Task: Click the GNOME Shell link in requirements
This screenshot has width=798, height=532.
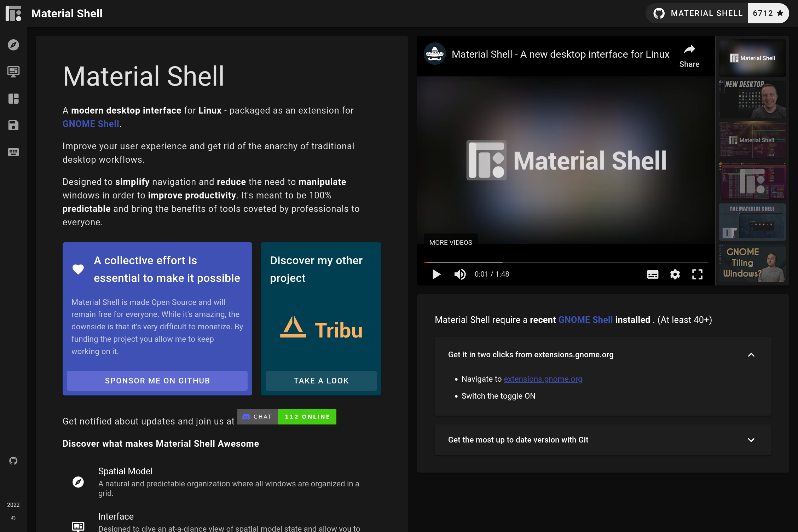Action: pos(585,320)
